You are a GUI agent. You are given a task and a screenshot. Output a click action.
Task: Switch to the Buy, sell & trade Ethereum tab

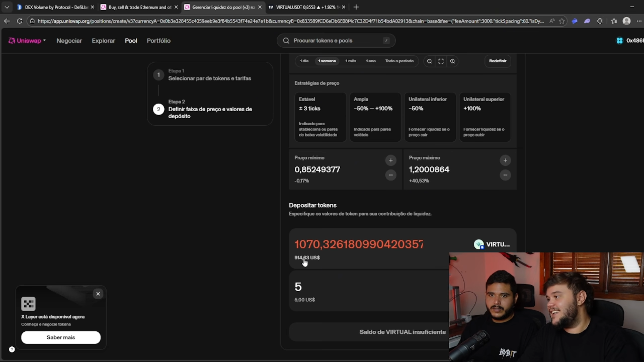pyautogui.click(x=139, y=7)
